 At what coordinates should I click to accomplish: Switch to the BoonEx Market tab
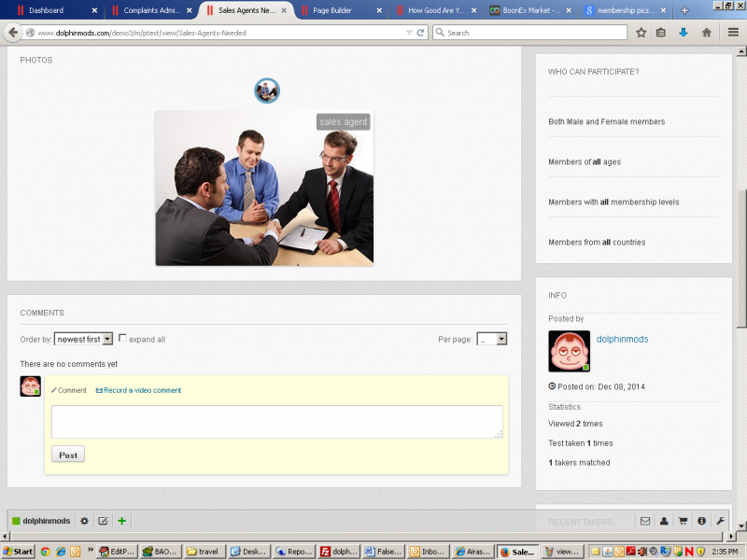click(531, 10)
